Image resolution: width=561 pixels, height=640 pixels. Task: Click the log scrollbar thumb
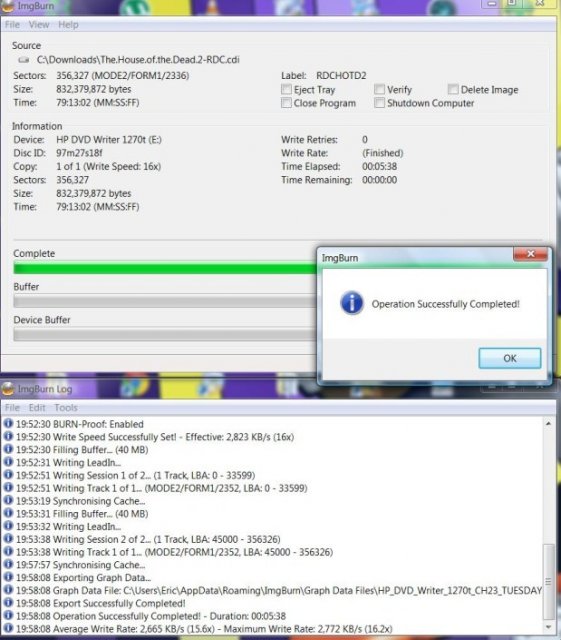tap(548, 582)
